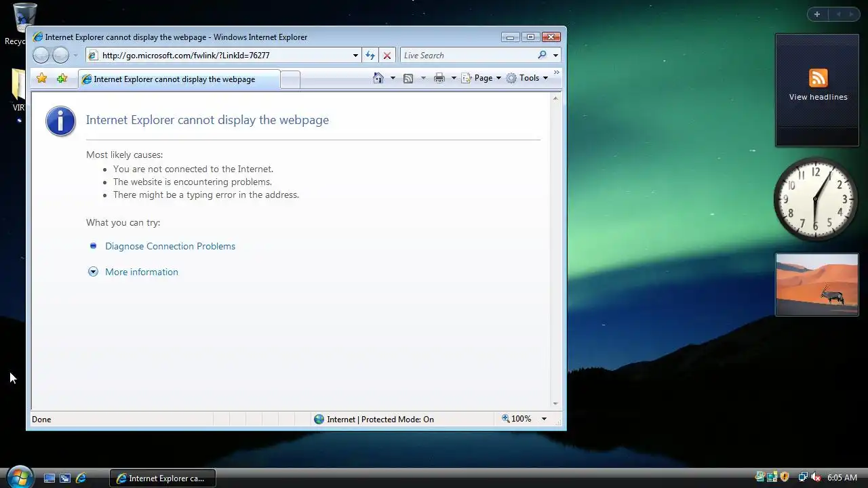Open the zoom level dropdown arrow
This screenshot has width=868, height=488.
[544, 419]
